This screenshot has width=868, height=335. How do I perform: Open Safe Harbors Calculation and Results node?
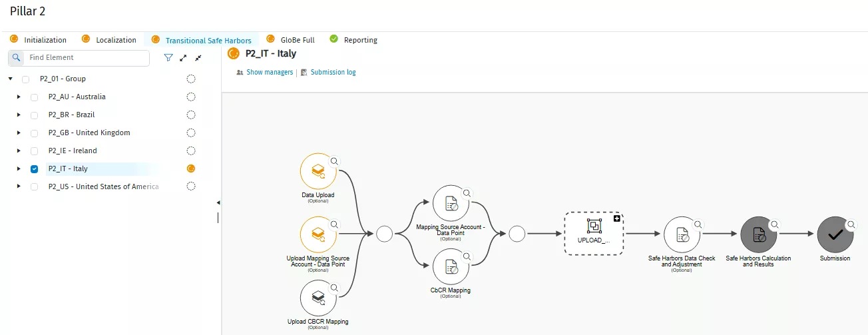click(758, 234)
